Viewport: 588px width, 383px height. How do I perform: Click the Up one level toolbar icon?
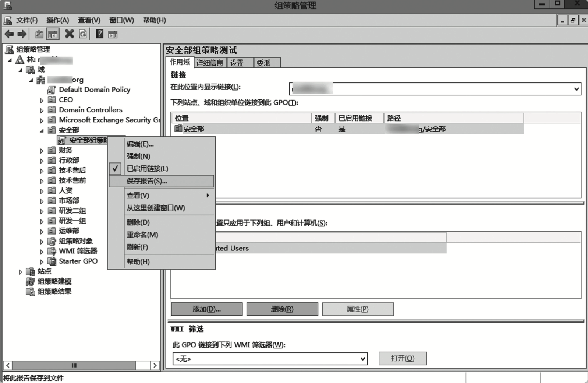[39, 34]
